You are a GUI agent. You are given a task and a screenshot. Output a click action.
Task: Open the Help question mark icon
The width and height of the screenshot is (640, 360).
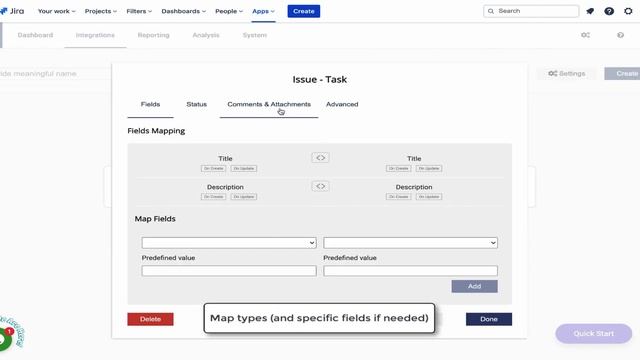point(609,11)
